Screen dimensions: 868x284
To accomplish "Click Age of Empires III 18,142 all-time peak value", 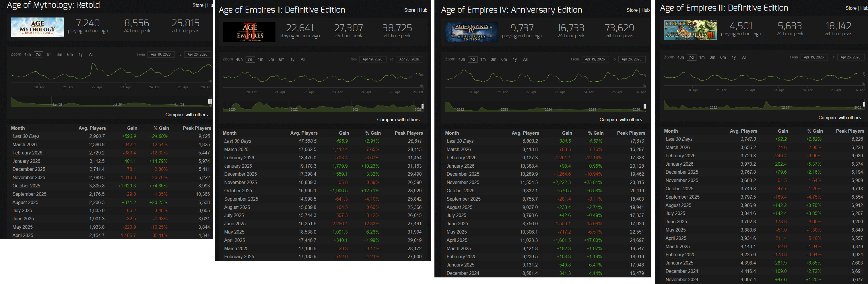I will pyautogui.click(x=838, y=26).
